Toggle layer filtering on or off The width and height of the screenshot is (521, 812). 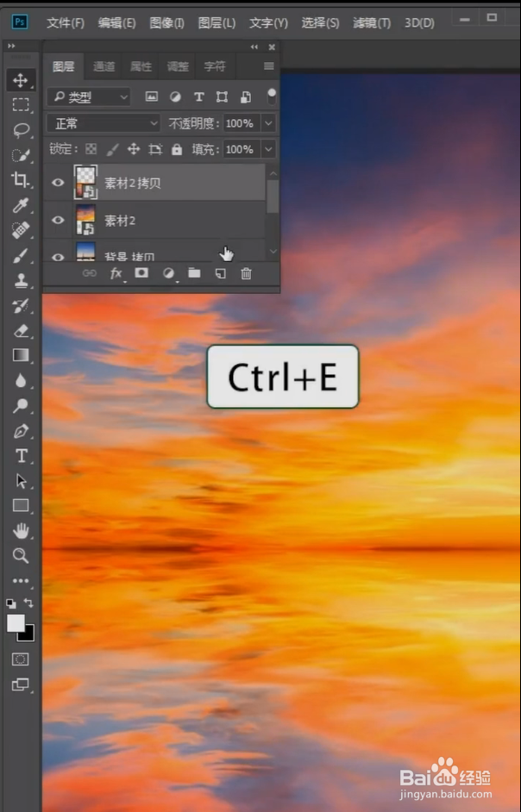271,97
